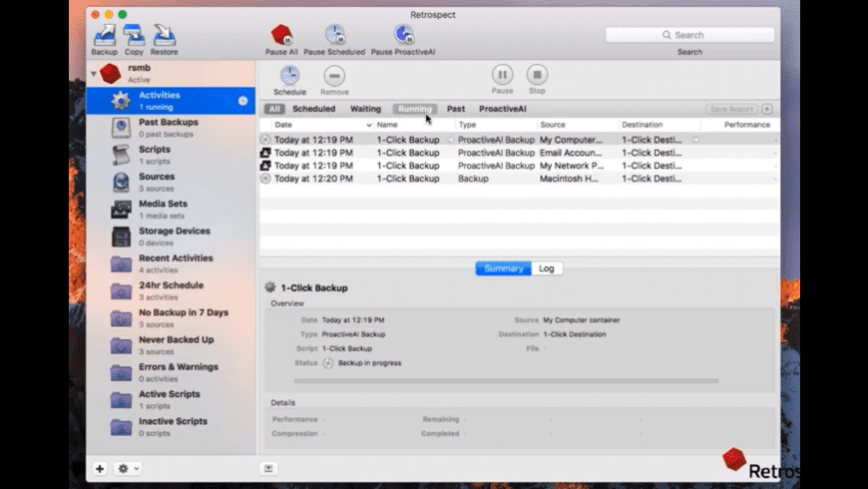868x489 pixels.
Task: Click the Activities running spinner indicator
Action: (x=242, y=101)
